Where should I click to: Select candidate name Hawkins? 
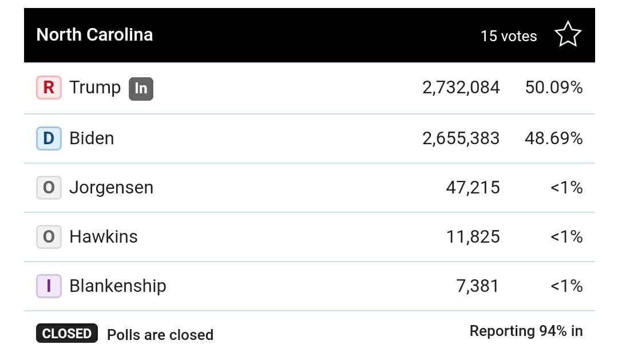click(x=104, y=237)
